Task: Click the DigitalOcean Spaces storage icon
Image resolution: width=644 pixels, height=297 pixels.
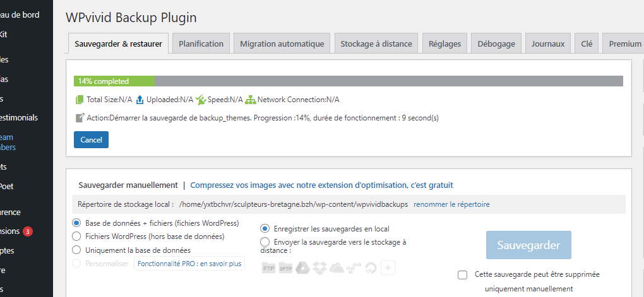Action: (371, 268)
